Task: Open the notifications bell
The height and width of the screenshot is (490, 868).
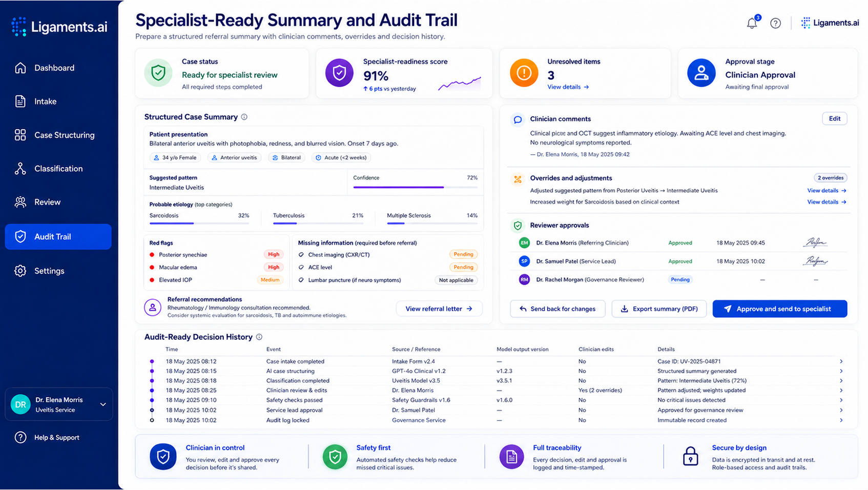Action: [752, 23]
